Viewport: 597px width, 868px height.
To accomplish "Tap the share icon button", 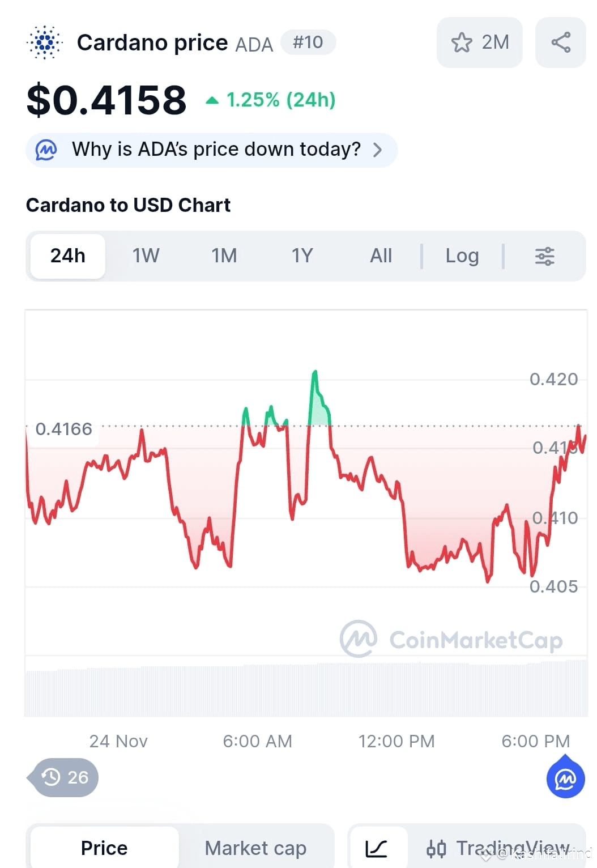I will (x=561, y=42).
